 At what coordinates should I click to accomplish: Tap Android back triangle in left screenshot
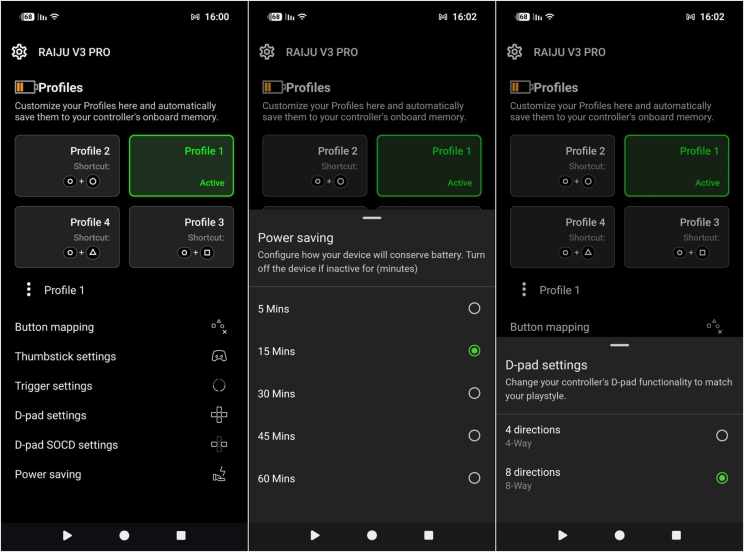click(67, 535)
